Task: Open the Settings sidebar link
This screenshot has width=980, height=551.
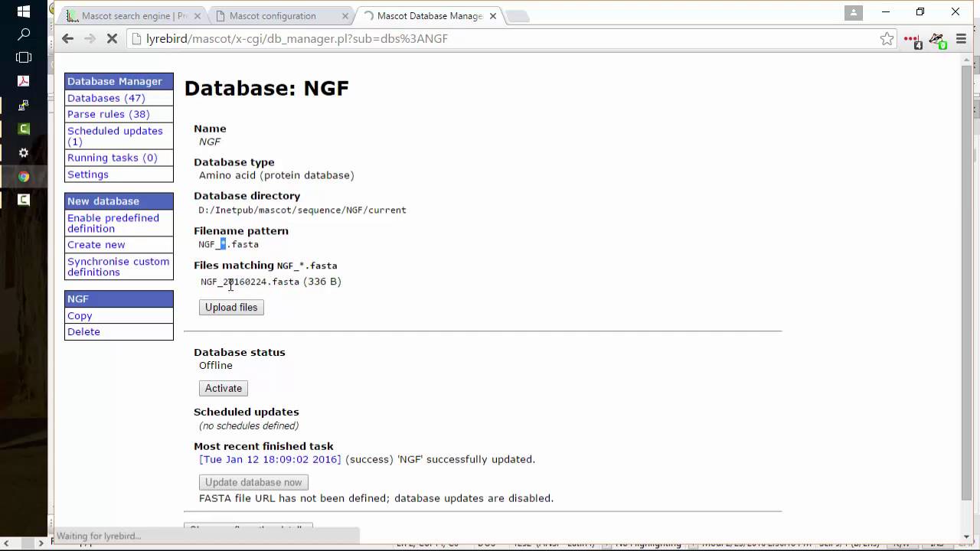Action: 87,174
